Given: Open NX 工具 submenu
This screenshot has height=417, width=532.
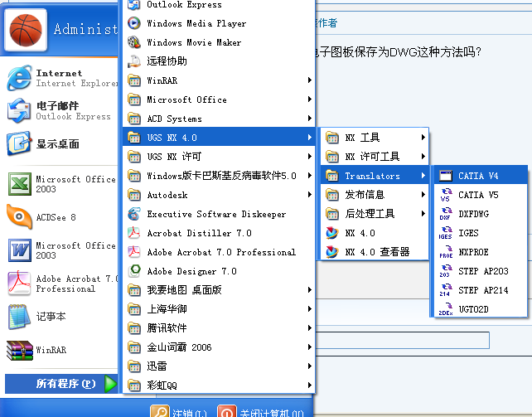Looking at the screenshot, I should (x=375, y=138).
